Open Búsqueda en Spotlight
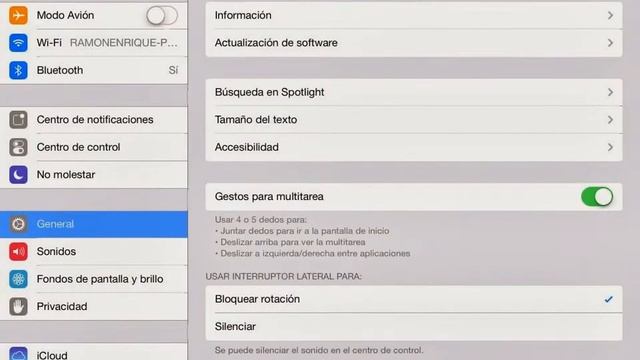The height and width of the screenshot is (360, 640). pos(414,92)
